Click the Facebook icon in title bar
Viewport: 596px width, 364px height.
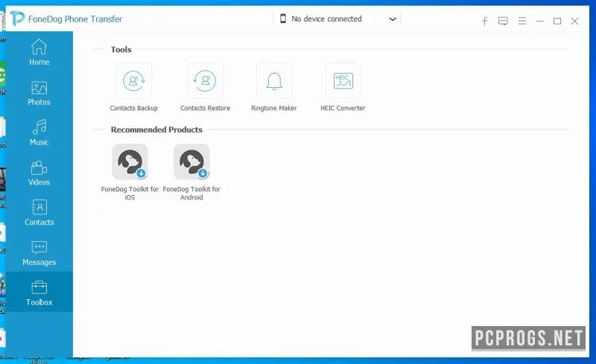pos(485,22)
